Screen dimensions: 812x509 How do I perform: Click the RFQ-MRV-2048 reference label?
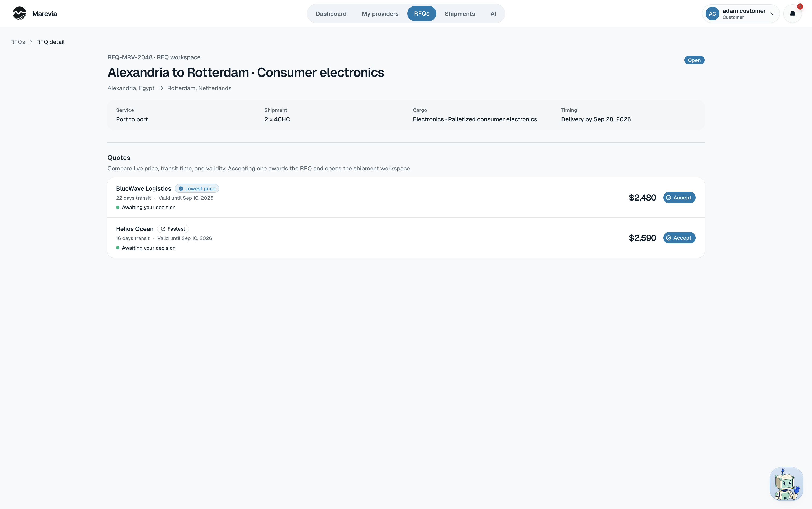tap(130, 57)
